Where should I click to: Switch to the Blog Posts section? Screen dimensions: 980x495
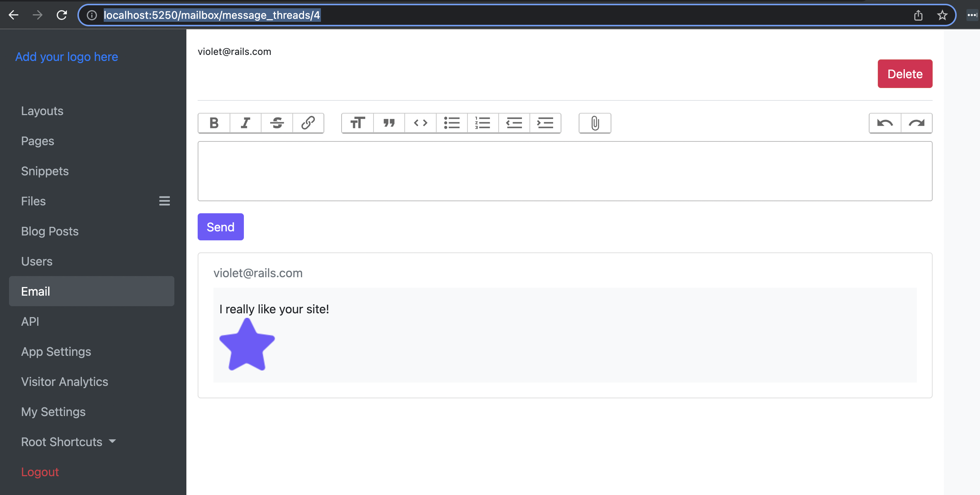tap(50, 231)
